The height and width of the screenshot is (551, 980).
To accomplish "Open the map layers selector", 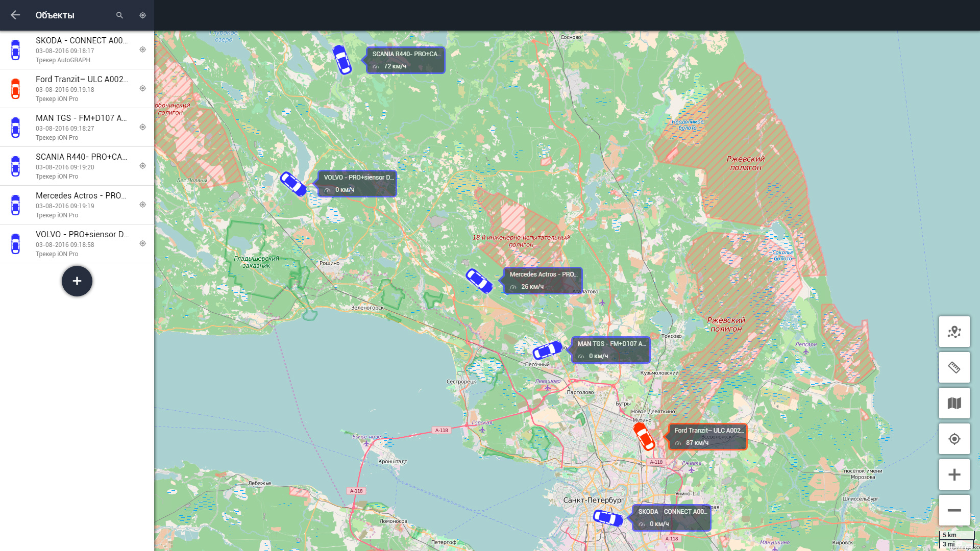I will [954, 403].
